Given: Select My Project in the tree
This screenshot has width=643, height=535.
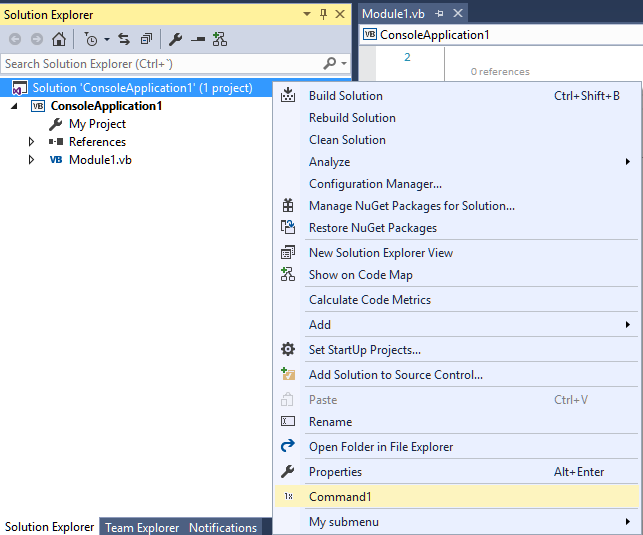Looking at the screenshot, I should coord(97,124).
